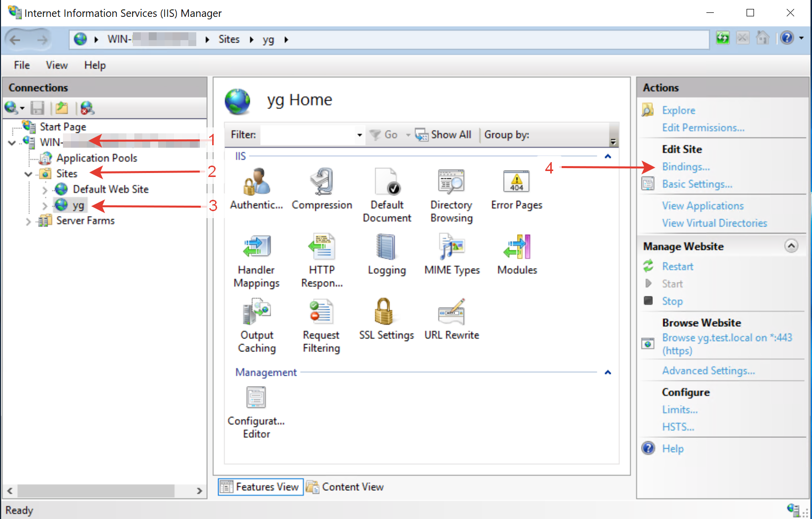Open Handler Mappings feature
The width and height of the screenshot is (812, 519).
[256, 261]
